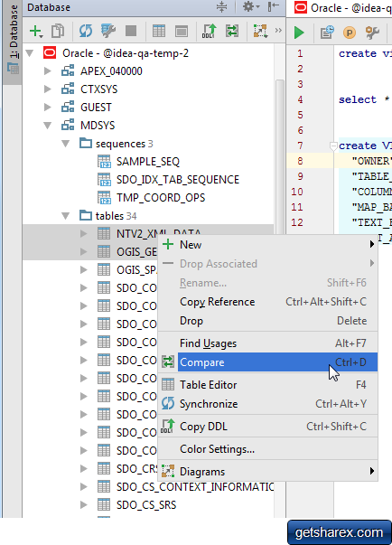Viewport: 392px width, 545px height.
Task: Open Table Editor grid toolbar icon
Action: tap(159, 32)
